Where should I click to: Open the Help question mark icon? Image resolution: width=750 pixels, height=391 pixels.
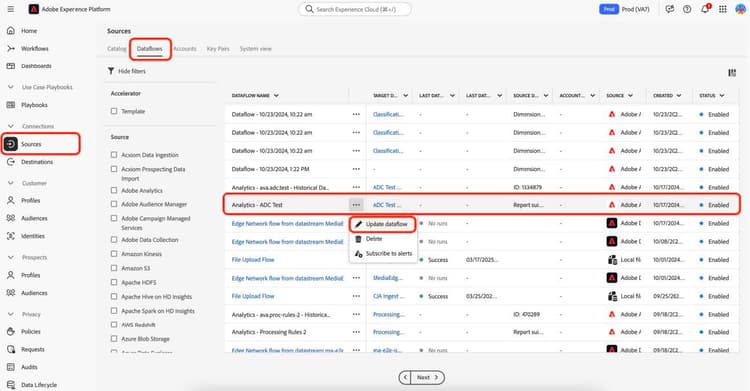687,9
